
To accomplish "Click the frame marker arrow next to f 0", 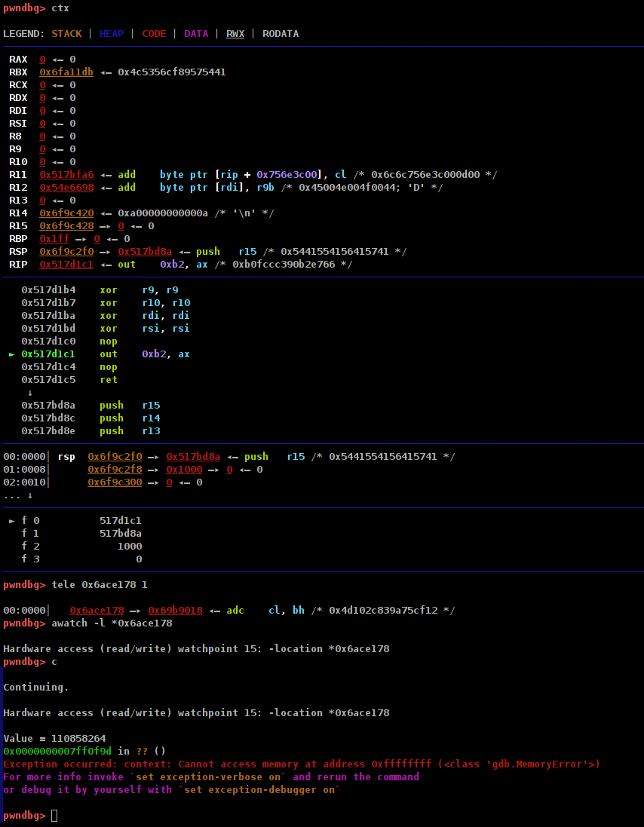I will click(x=12, y=521).
